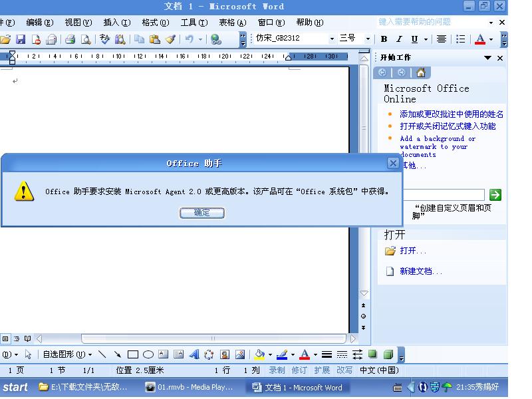Expand Fill Color dropdown arrow
This screenshot has height=399, width=532.
(270, 355)
